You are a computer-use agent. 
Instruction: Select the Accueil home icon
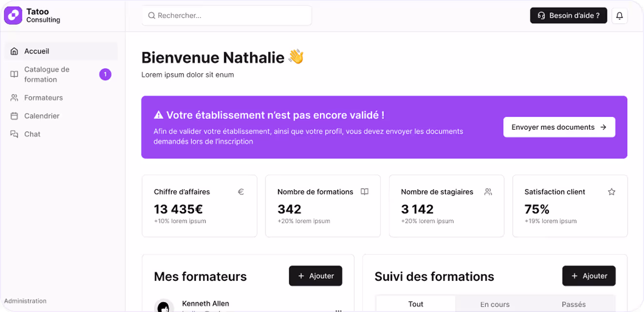point(14,51)
